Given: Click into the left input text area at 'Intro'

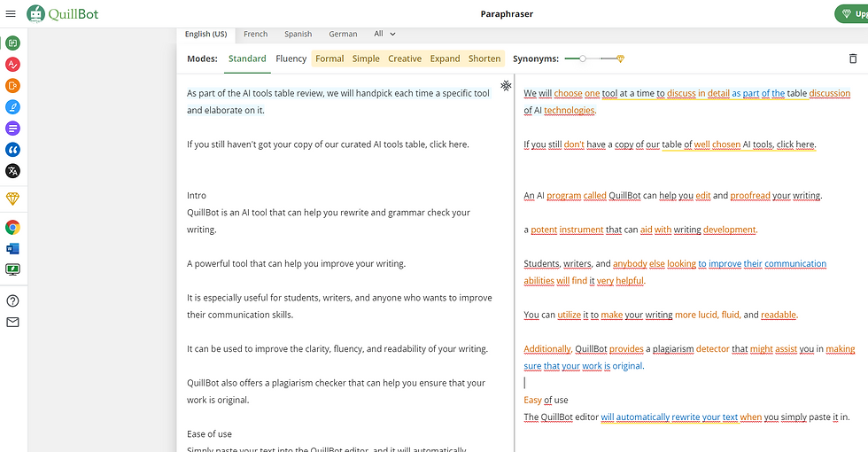Looking at the screenshot, I should [197, 196].
